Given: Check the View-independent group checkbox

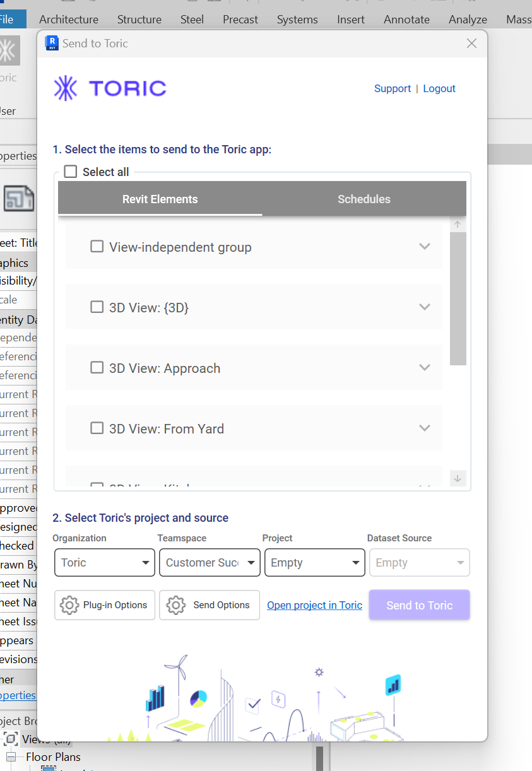Looking at the screenshot, I should point(97,247).
